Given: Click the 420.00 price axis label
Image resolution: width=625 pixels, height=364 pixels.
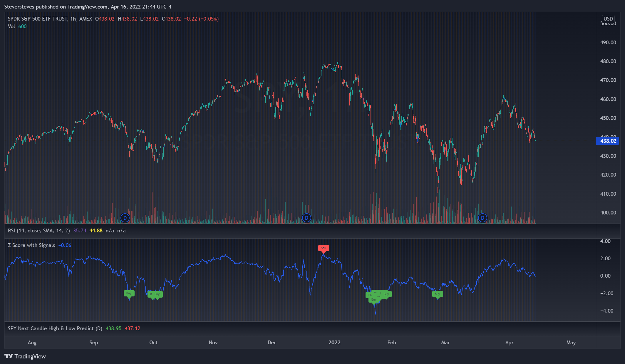Looking at the screenshot, I should pos(608,175).
